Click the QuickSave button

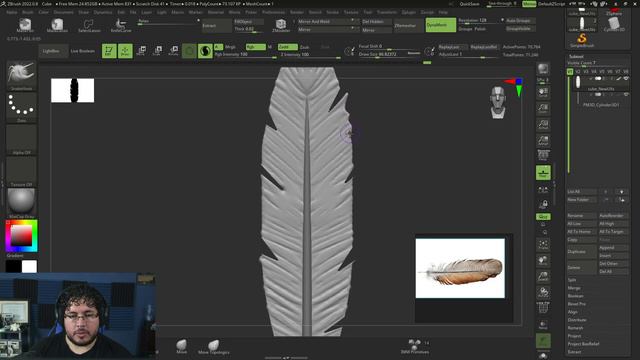tap(469, 4)
